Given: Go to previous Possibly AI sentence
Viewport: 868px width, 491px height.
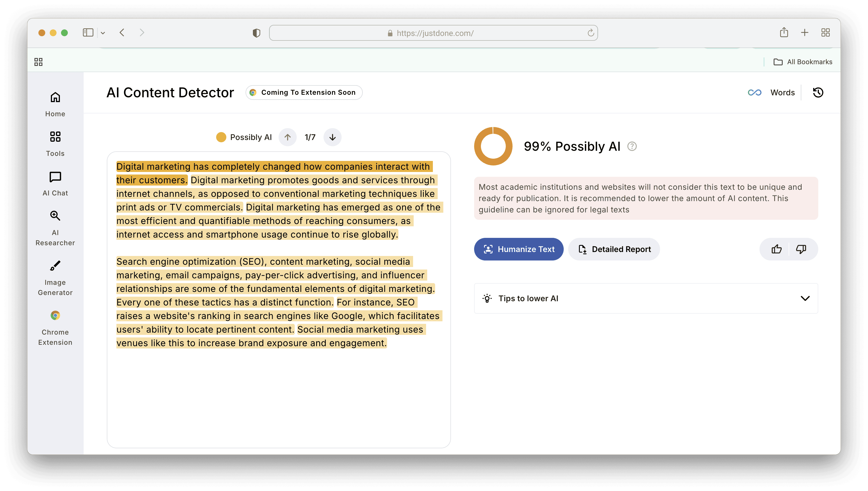Looking at the screenshot, I should pos(287,137).
